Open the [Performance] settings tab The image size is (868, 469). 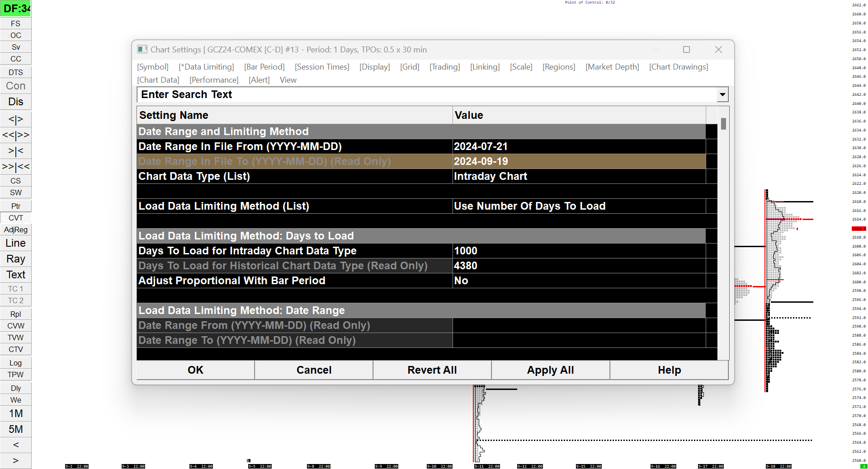coord(214,80)
